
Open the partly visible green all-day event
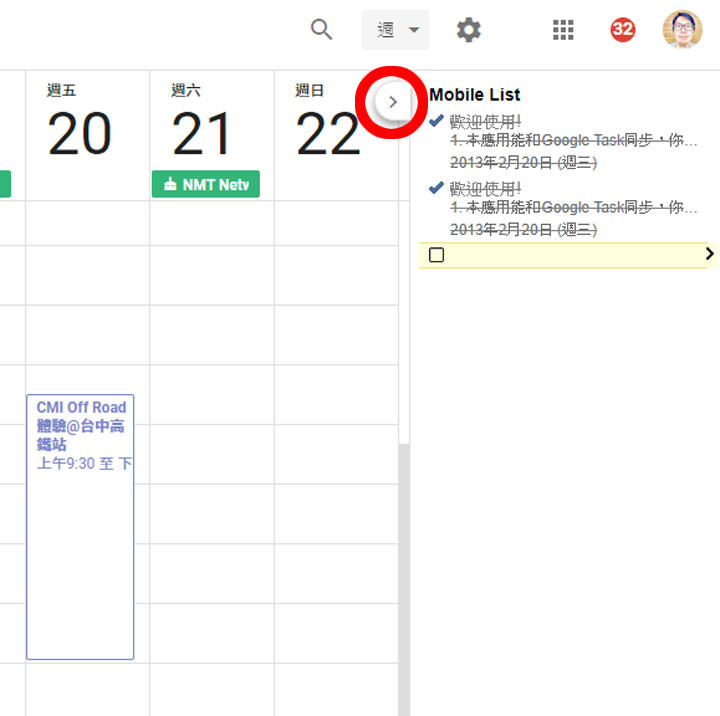pyautogui.click(x=5, y=184)
